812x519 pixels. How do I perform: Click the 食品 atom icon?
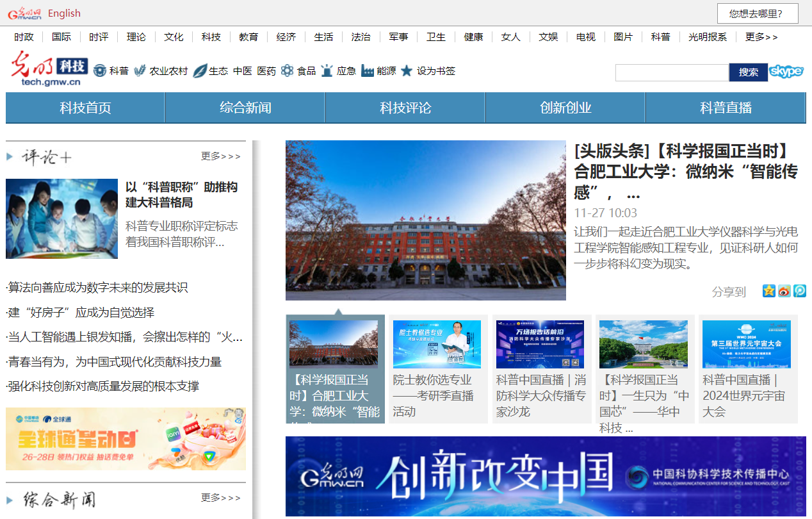287,70
